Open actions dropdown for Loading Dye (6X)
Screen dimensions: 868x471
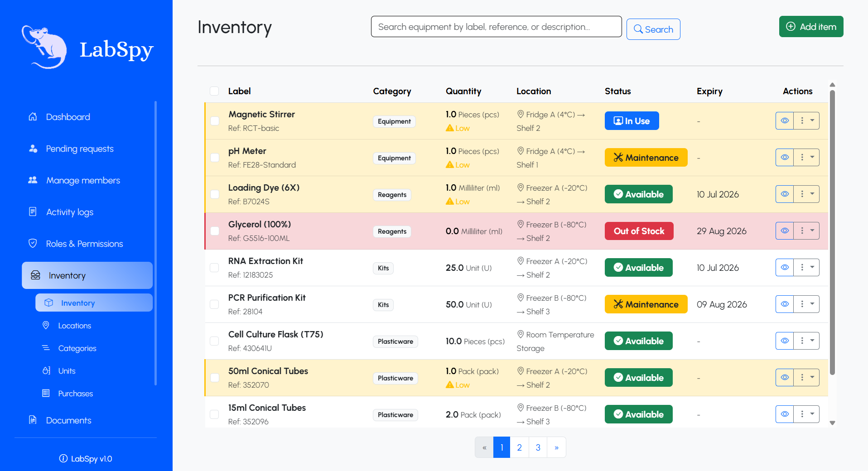pos(806,194)
